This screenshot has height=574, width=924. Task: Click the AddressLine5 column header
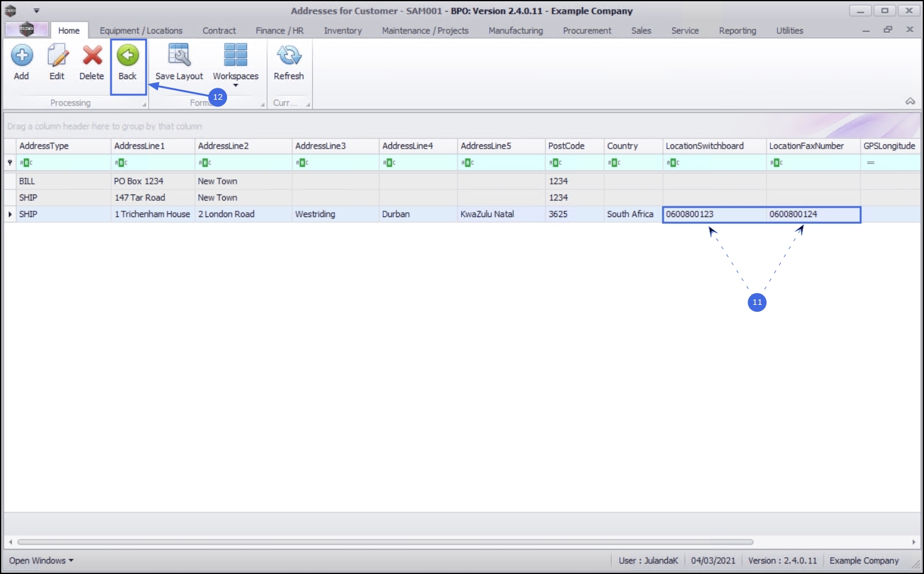(x=501, y=146)
